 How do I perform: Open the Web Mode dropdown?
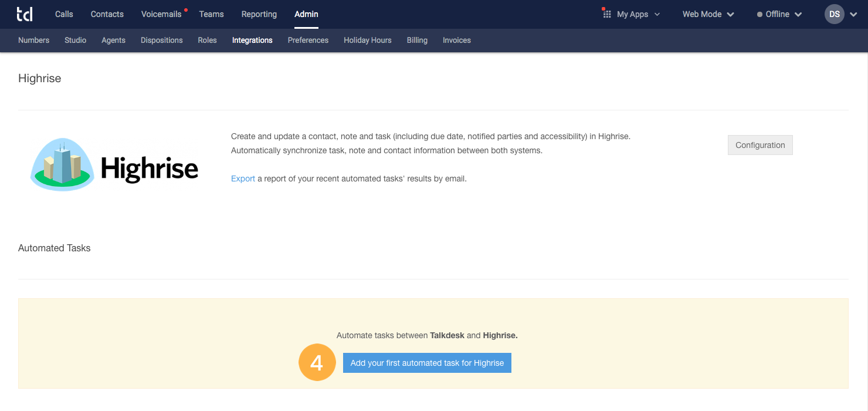(x=708, y=14)
